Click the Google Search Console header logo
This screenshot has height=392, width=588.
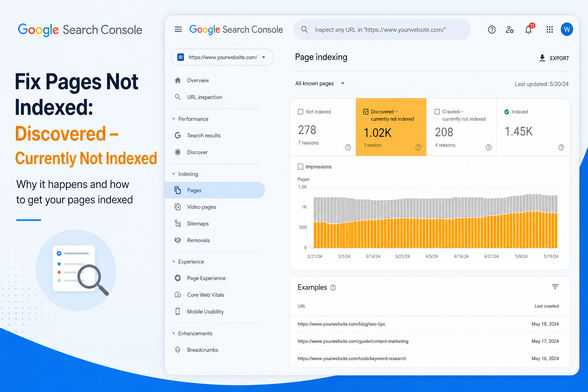[x=236, y=29]
